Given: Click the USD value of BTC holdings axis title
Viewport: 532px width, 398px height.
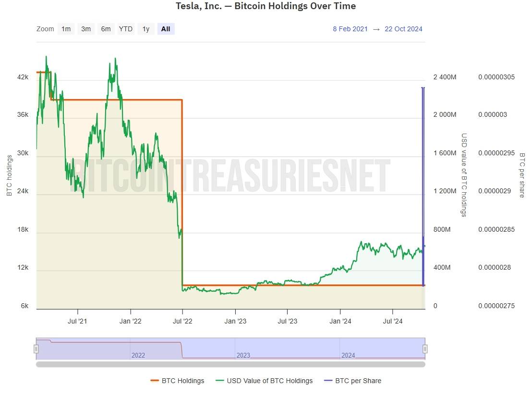Looking at the screenshot, I should pyautogui.click(x=464, y=175).
